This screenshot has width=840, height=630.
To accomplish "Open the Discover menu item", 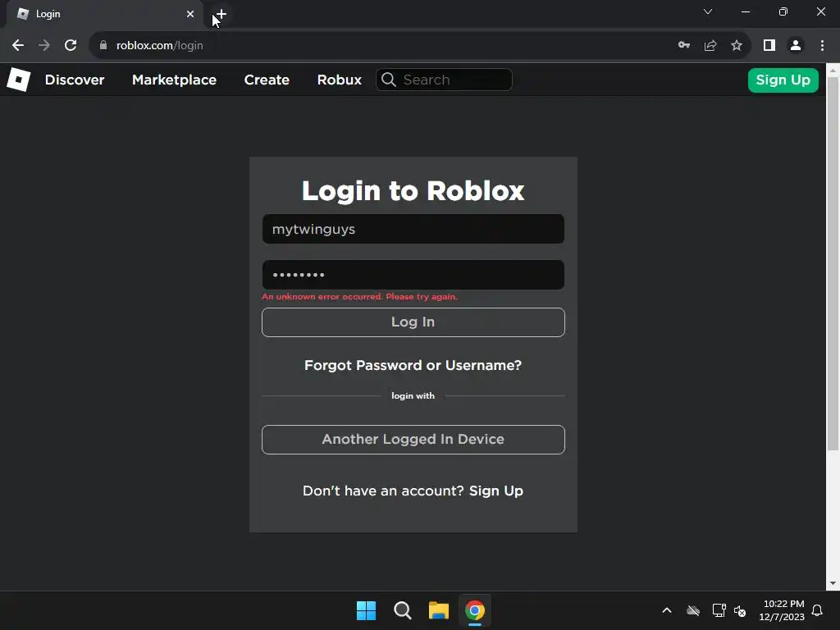I will [x=75, y=80].
